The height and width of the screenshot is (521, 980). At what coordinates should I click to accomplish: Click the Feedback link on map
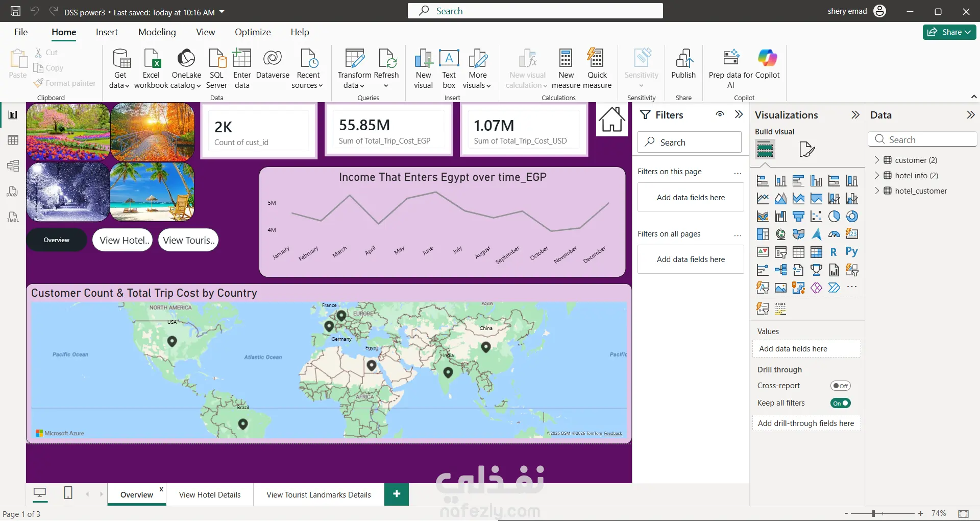612,433
